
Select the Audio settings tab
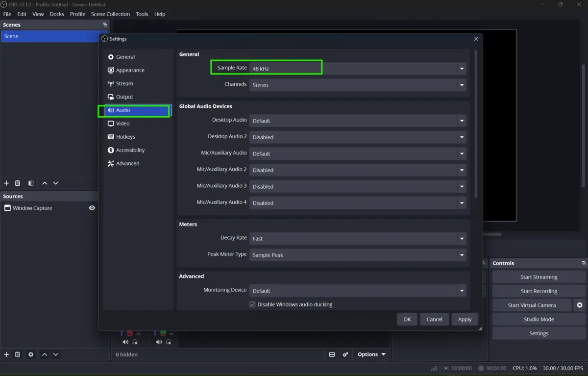(x=138, y=110)
